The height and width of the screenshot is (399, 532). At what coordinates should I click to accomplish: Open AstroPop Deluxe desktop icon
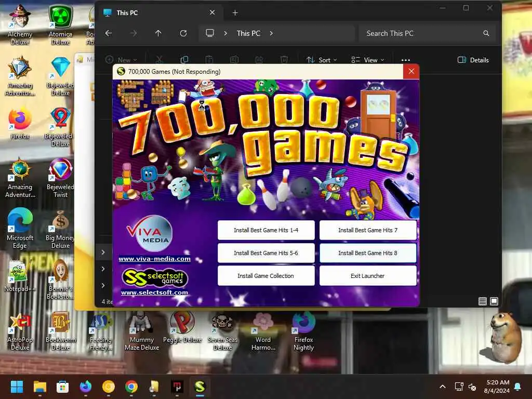pos(20,331)
